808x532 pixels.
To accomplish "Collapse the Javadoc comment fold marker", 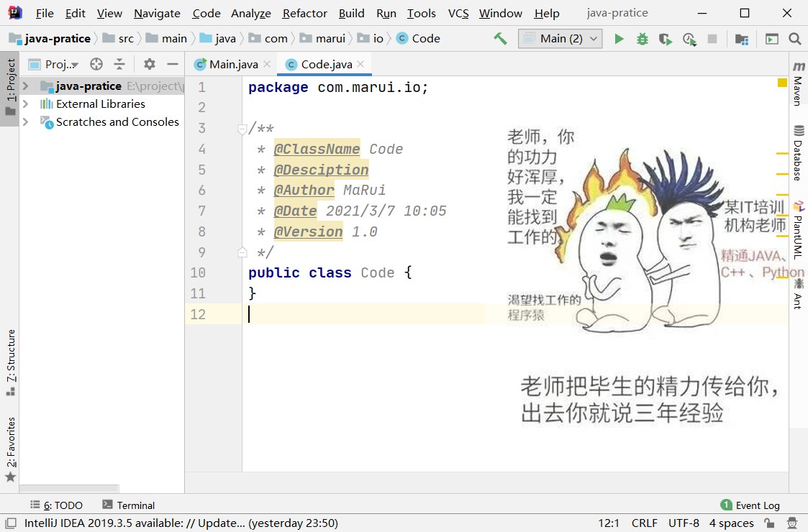I will coord(242,129).
